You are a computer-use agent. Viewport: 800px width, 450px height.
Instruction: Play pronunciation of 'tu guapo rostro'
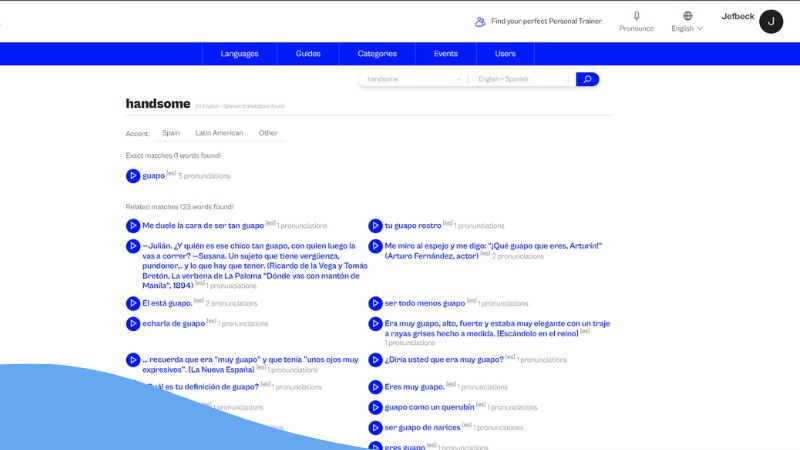click(x=375, y=226)
